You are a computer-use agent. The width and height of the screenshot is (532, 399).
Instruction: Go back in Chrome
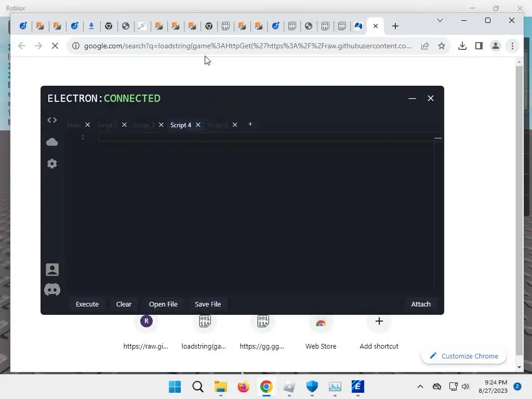coord(22,46)
